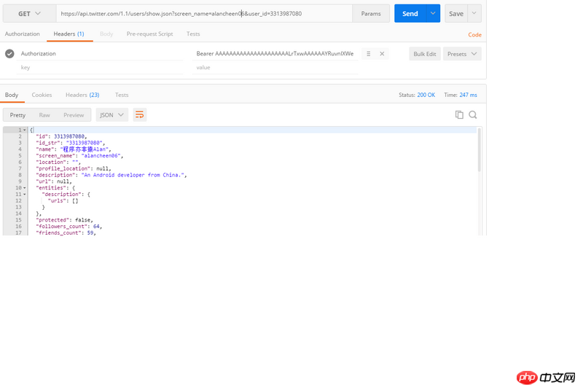
Task: Click the reorder handle icon on header row
Action: click(369, 54)
